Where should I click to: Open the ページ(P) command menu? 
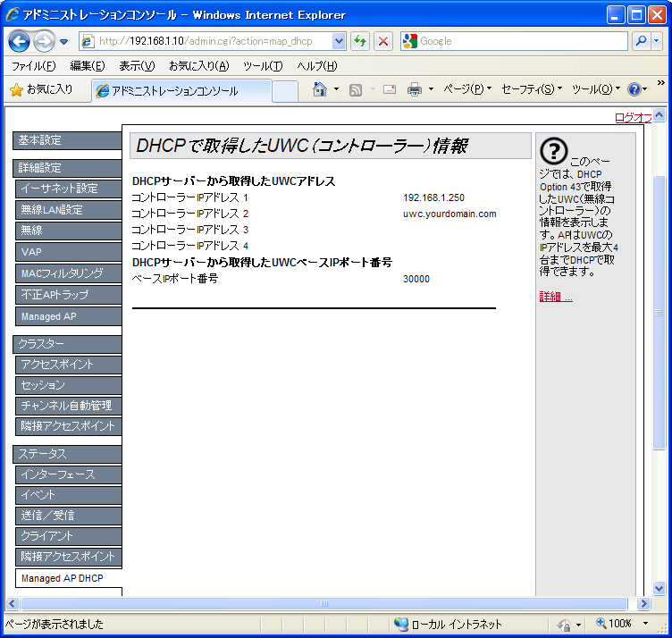click(467, 89)
